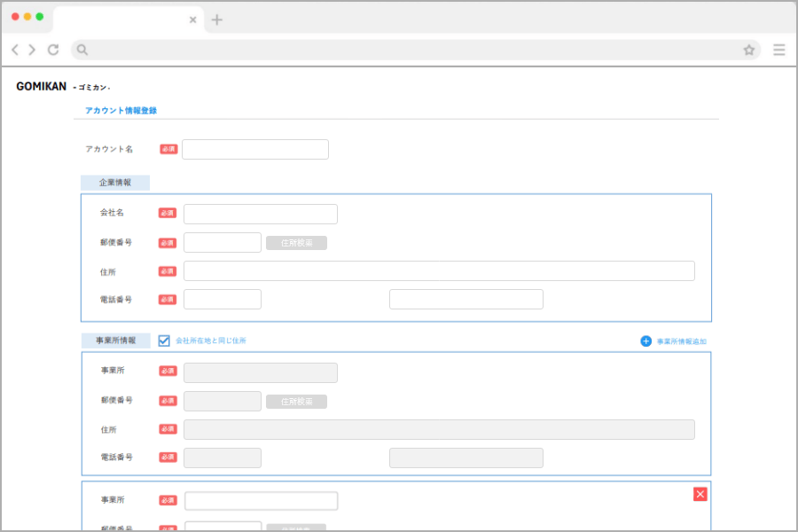This screenshot has height=532, width=798.
Task: Close the current browser tab
Action: pos(192,20)
